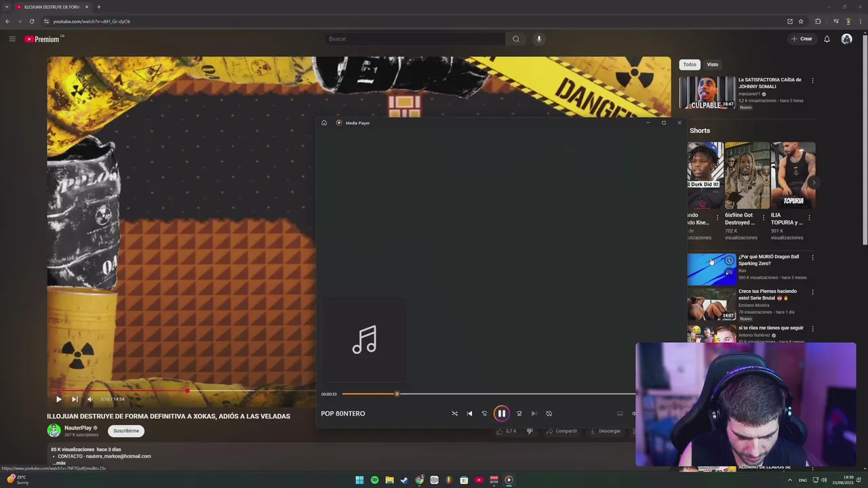Go to YouTube Premium home logo
Image resolution: width=868 pixels, height=488 pixels.
[x=43, y=39]
